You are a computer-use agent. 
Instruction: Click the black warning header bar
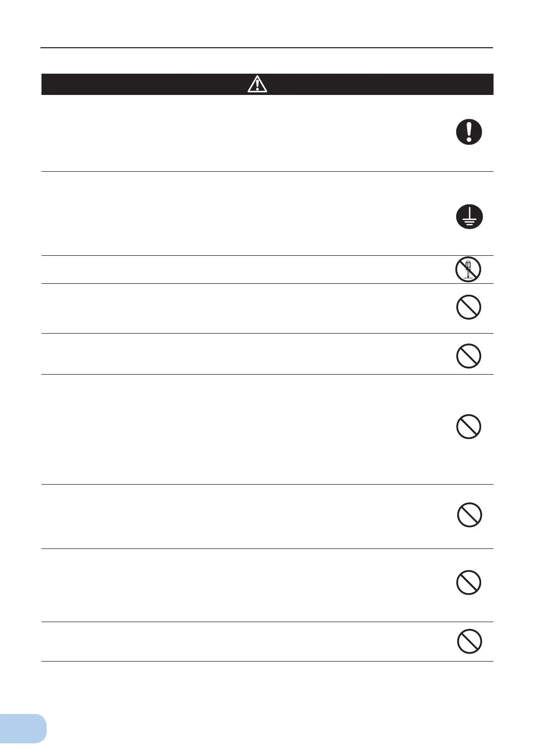[267, 84]
